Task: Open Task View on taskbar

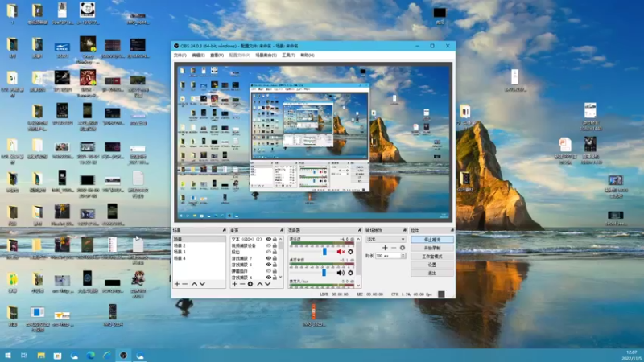Action: coord(24,356)
